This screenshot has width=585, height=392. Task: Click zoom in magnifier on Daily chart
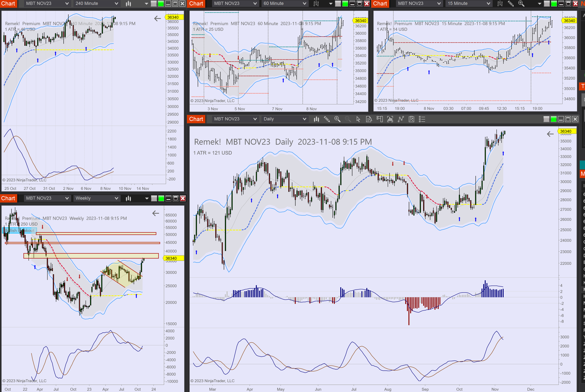click(x=337, y=119)
